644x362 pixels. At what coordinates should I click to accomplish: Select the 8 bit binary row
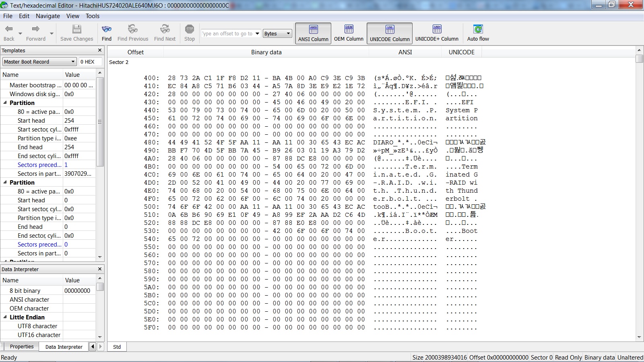(48, 290)
